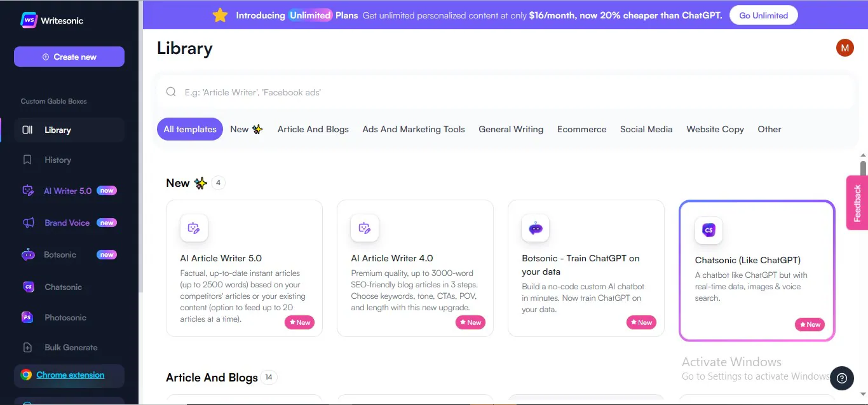This screenshot has height=405, width=868.
Task: Click the History bookmark icon
Action: pos(27,160)
